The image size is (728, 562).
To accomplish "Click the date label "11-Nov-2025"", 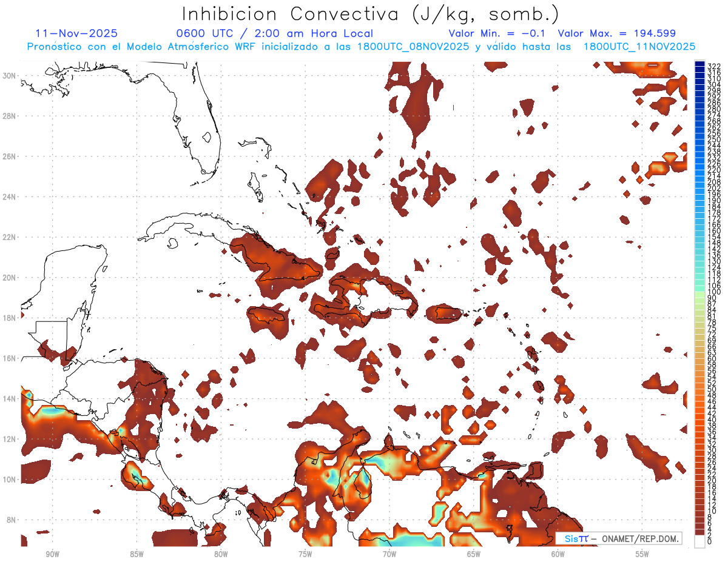I will coord(77,33).
